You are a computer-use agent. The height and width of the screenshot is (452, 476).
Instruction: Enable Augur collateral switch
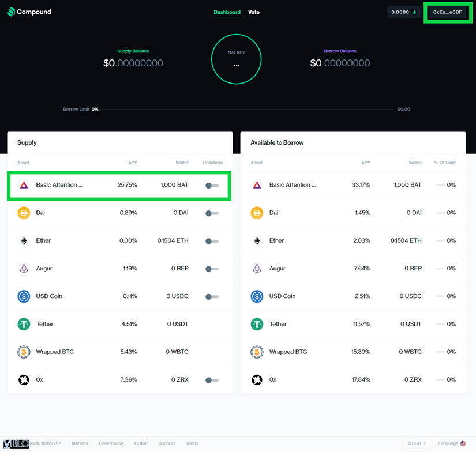point(212,269)
